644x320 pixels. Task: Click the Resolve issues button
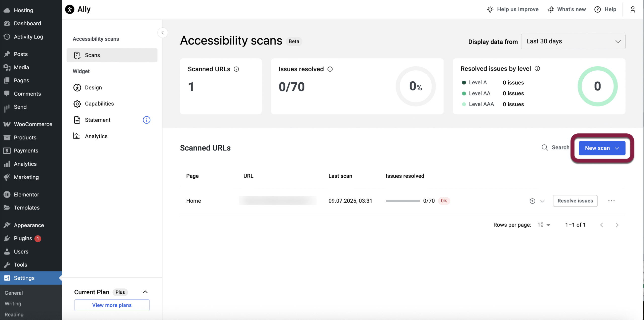[x=575, y=201]
